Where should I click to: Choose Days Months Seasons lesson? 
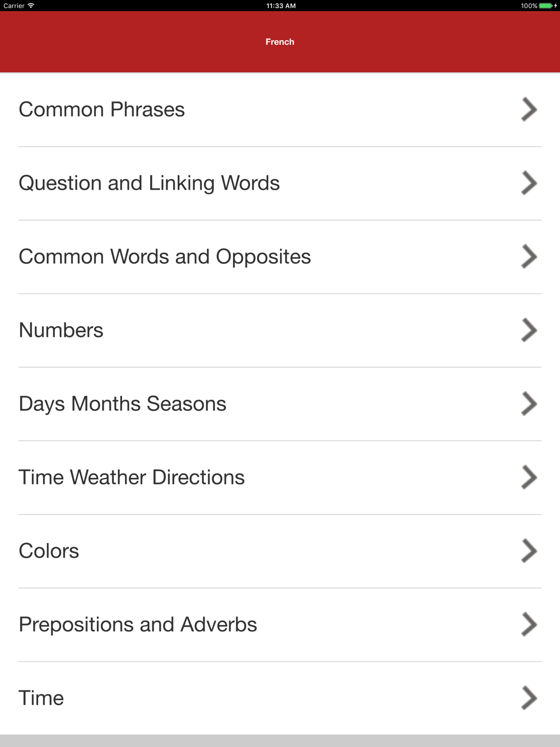123,404
